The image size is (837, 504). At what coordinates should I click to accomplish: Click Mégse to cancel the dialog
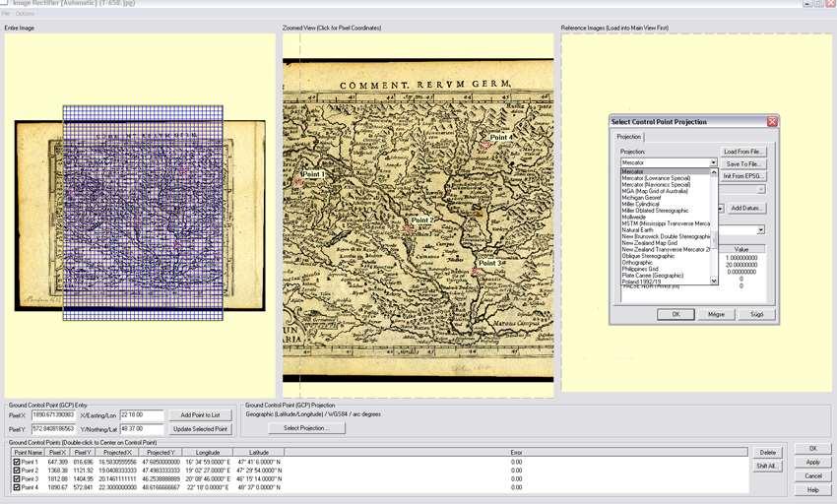click(x=716, y=314)
